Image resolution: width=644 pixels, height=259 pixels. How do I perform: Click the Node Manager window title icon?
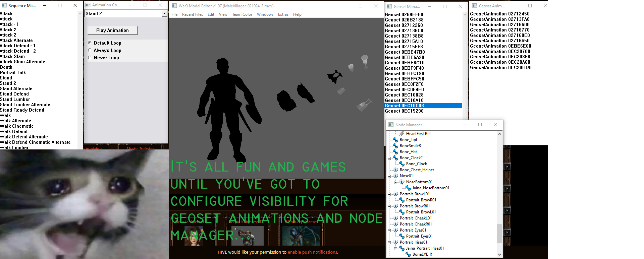391,125
